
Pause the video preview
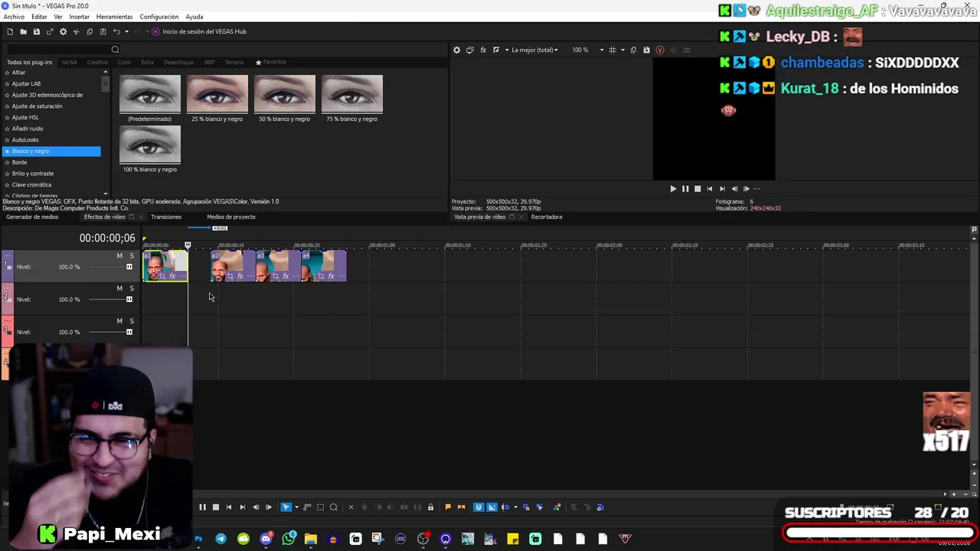pos(685,188)
